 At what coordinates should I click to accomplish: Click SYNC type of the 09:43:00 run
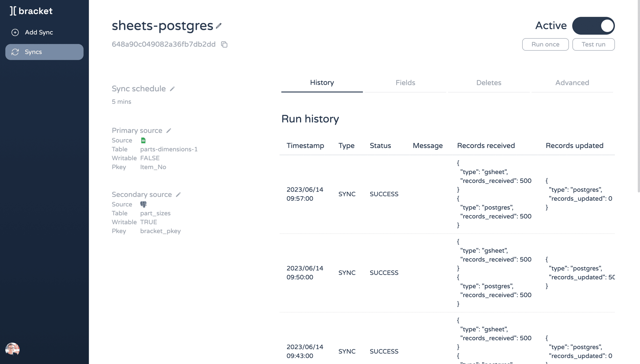pos(347,351)
